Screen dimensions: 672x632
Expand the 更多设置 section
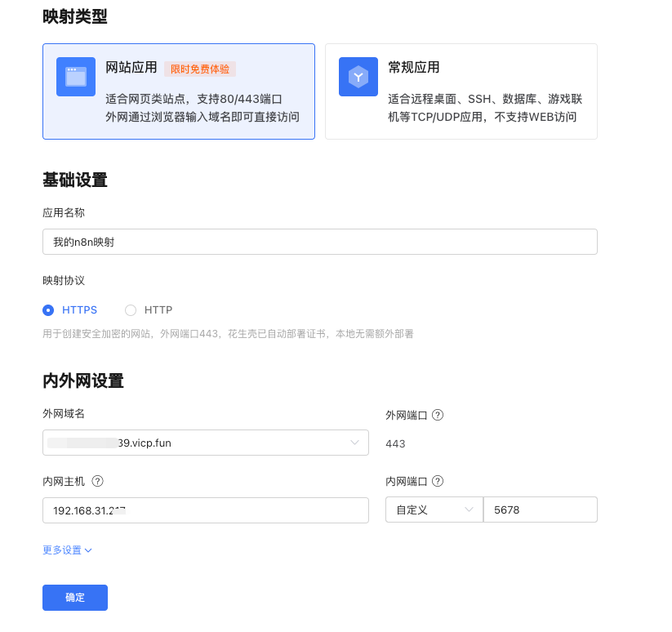(x=68, y=550)
